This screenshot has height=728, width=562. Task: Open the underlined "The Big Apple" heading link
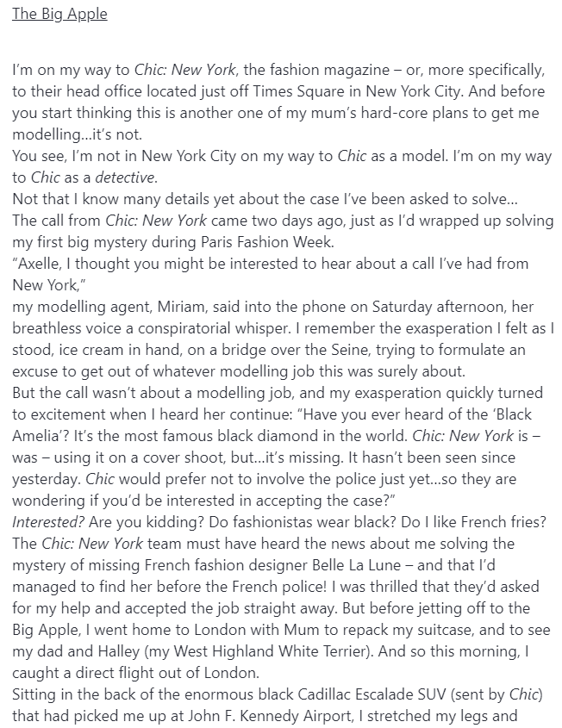(59, 15)
